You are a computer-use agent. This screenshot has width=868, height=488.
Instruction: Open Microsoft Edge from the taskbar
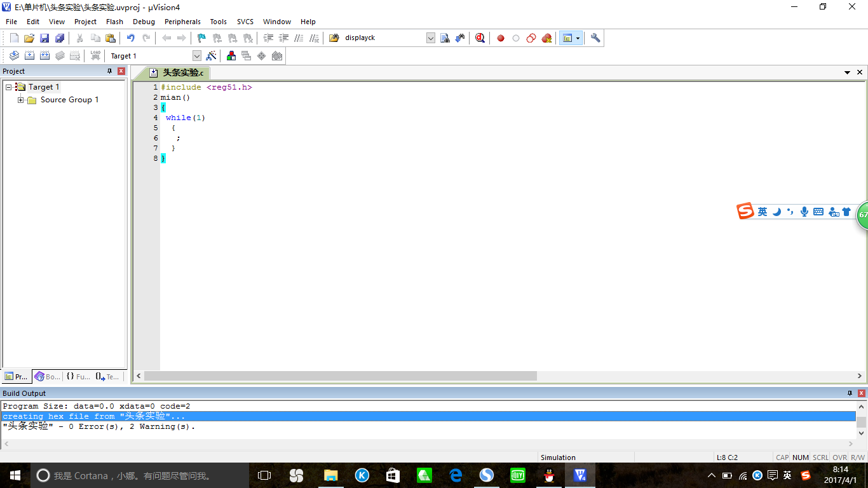(456, 475)
